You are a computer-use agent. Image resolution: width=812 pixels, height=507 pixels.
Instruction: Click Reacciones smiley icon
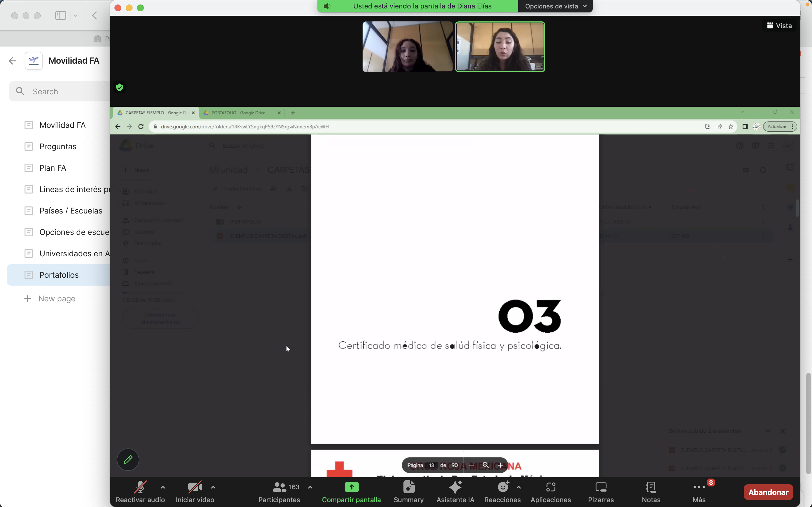pos(502,491)
